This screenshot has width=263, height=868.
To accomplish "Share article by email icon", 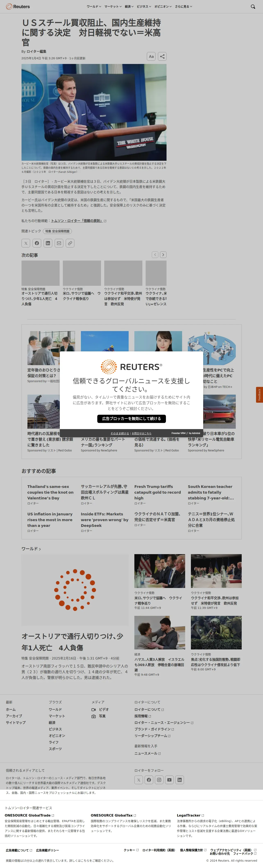I will 59,243.
